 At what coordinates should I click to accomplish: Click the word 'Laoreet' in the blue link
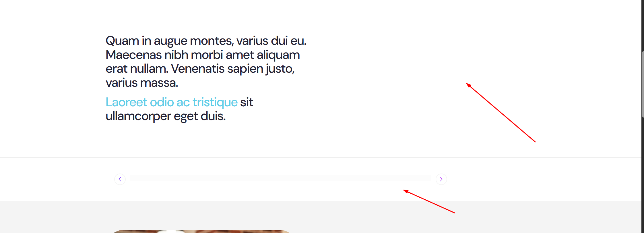pos(126,102)
